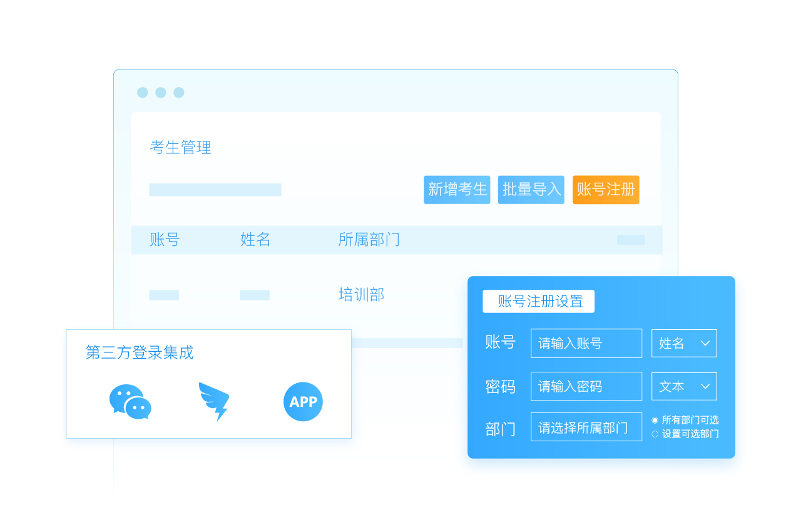Open the 请选择所属部门 department selector
Screen dimensions: 801x532
pos(586,427)
